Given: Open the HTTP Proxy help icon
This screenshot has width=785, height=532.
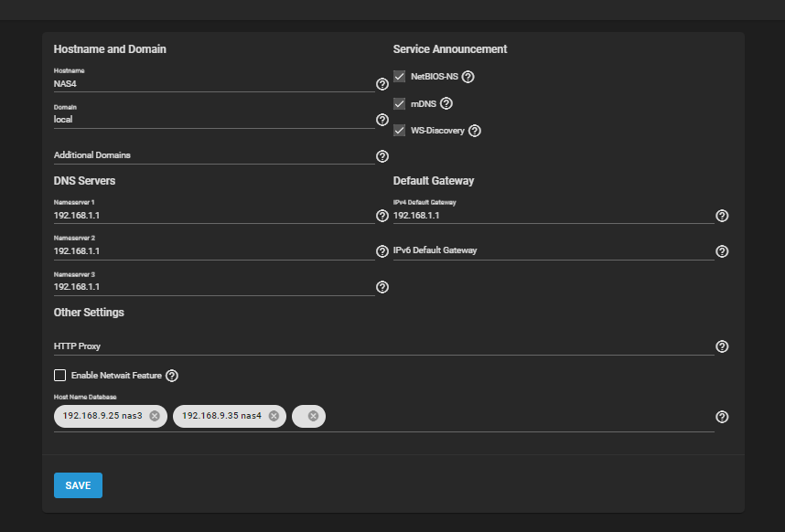Looking at the screenshot, I should [722, 346].
